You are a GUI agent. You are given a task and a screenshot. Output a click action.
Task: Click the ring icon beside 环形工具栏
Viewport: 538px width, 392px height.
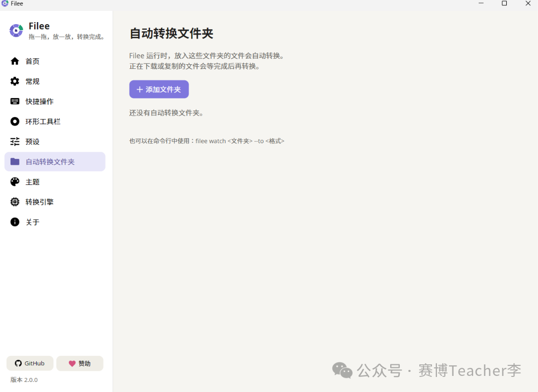tap(15, 122)
